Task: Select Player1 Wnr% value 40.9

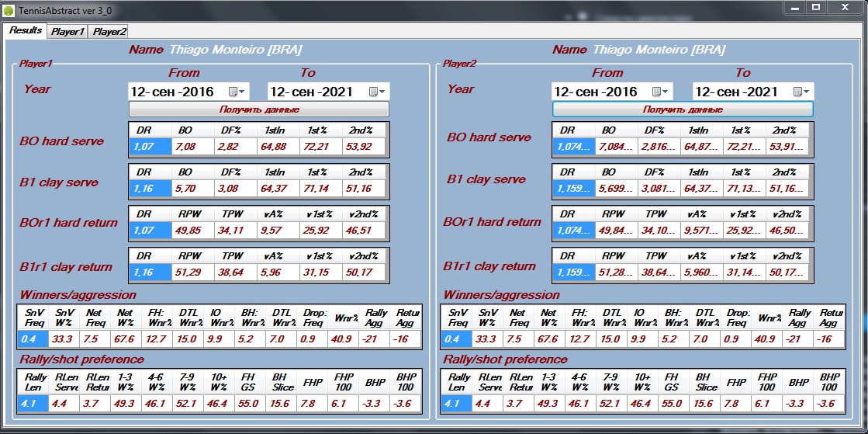Action: pos(343,339)
